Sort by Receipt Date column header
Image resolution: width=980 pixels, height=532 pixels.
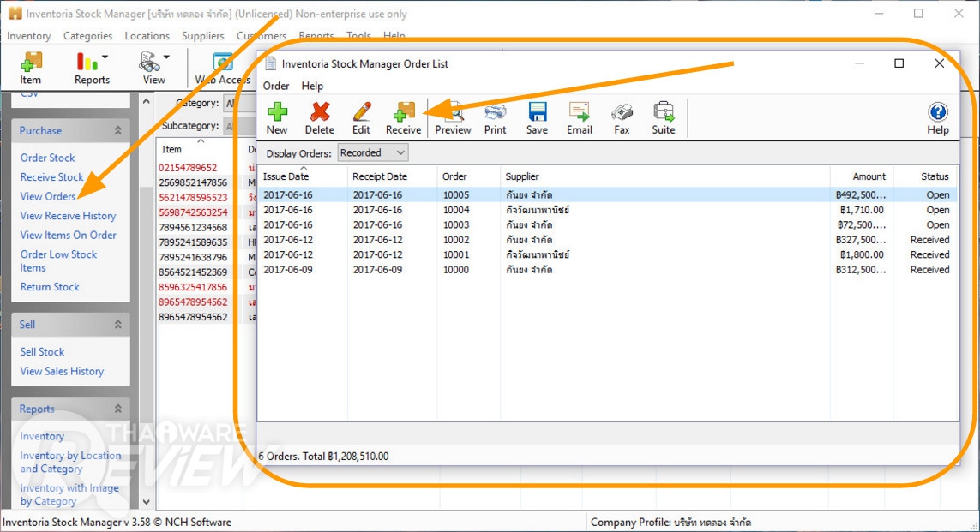pos(392,176)
